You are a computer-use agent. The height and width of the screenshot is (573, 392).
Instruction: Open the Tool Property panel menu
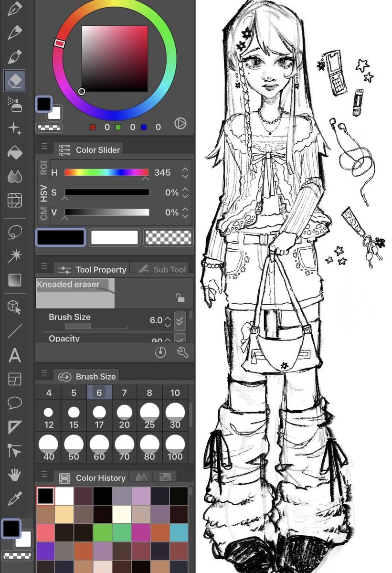tap(44, 266)
